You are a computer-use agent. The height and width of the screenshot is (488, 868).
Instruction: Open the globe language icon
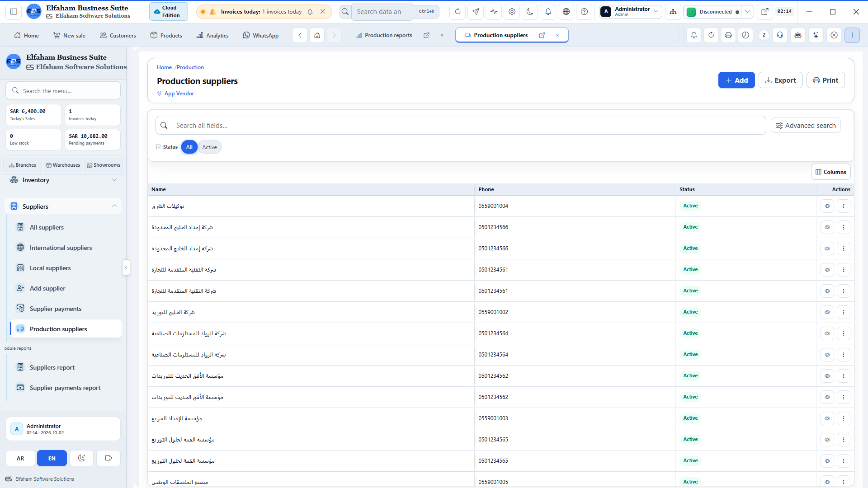click(x=566, y=12)
